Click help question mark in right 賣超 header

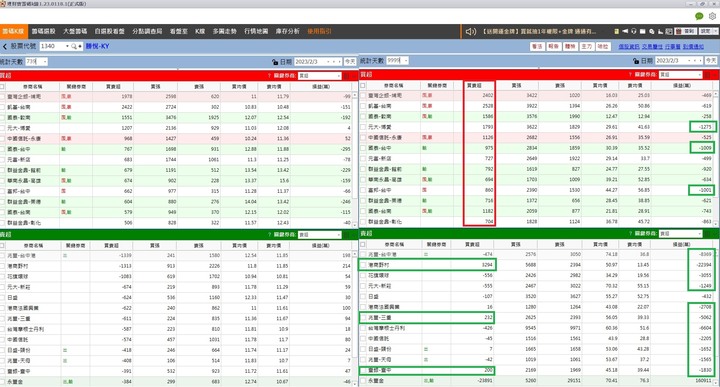[630, 234]
